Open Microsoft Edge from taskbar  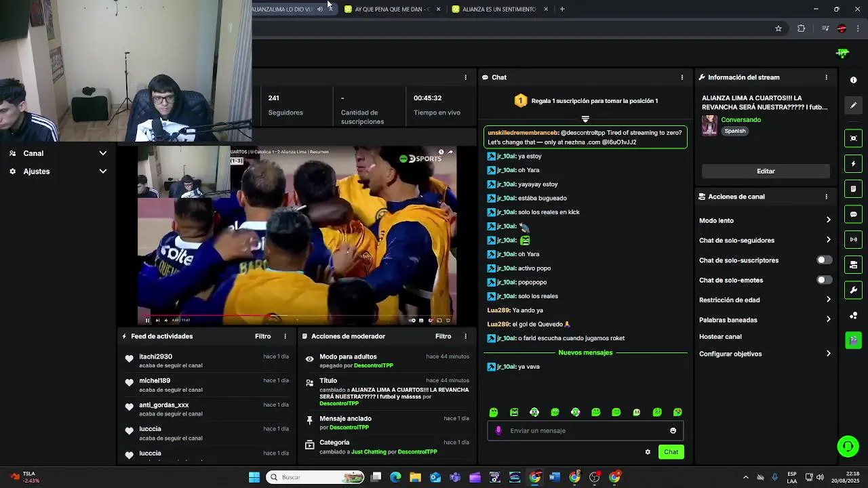(x=395, y=477)
